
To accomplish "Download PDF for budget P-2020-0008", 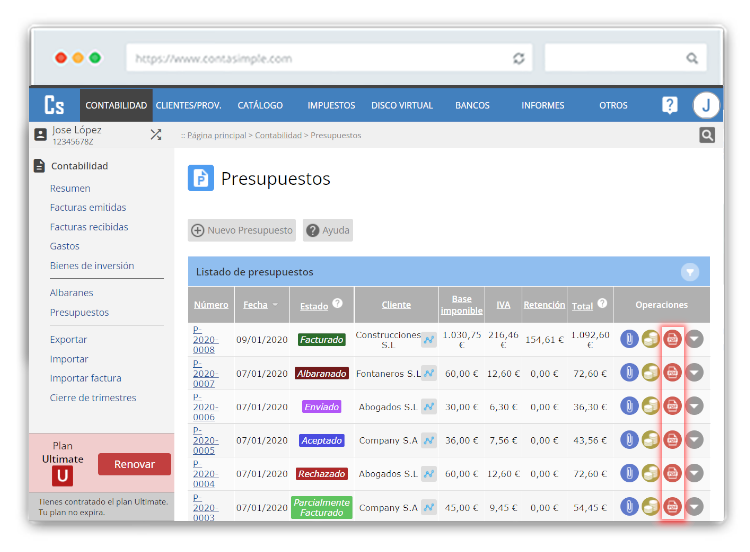I will [x=673, y=339].
